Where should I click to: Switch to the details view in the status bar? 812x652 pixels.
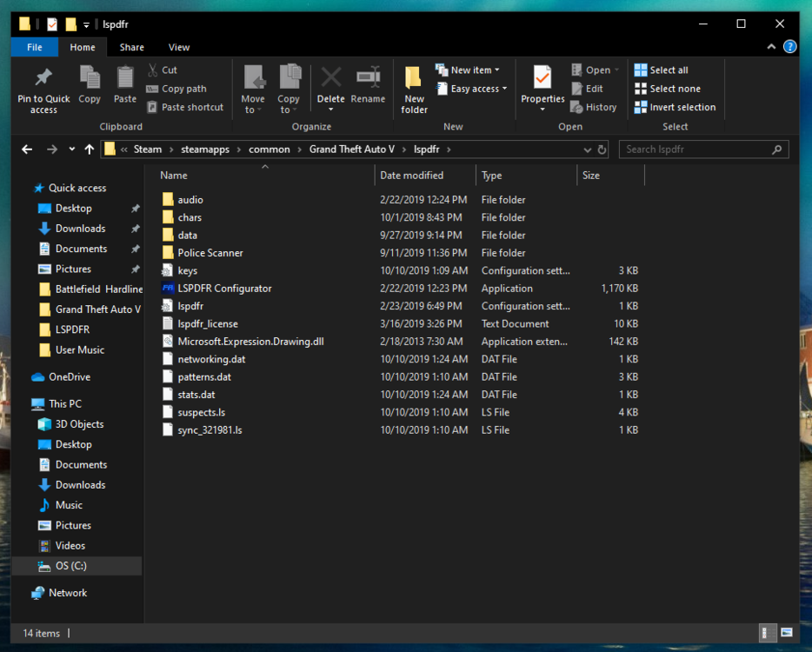[769, 633]
